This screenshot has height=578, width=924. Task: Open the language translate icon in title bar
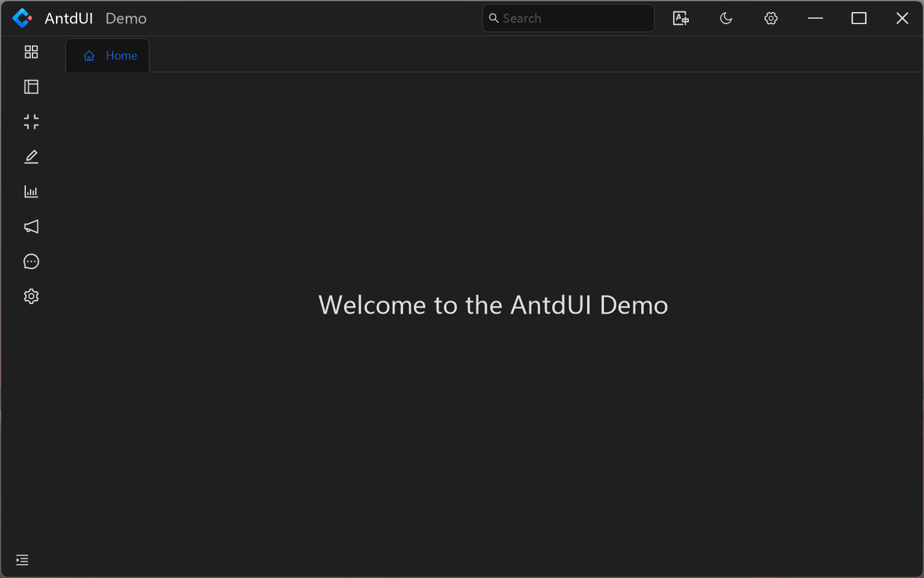tap(680, 19)
